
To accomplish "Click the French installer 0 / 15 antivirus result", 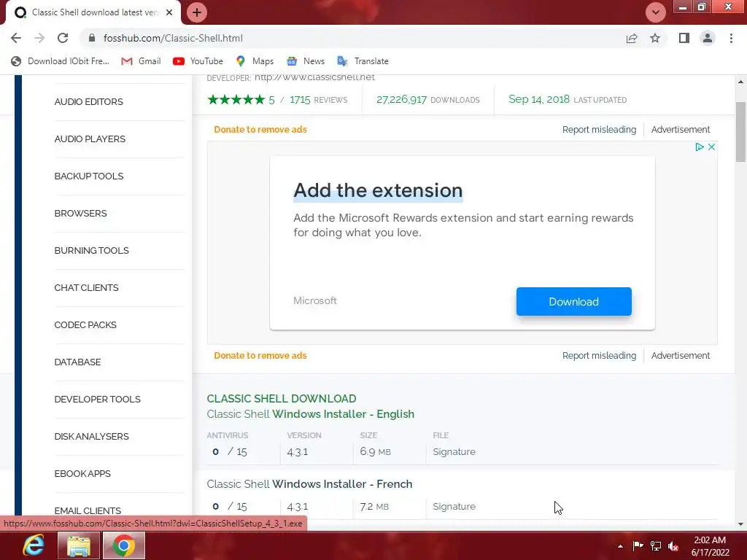I will tap(230, 507).
